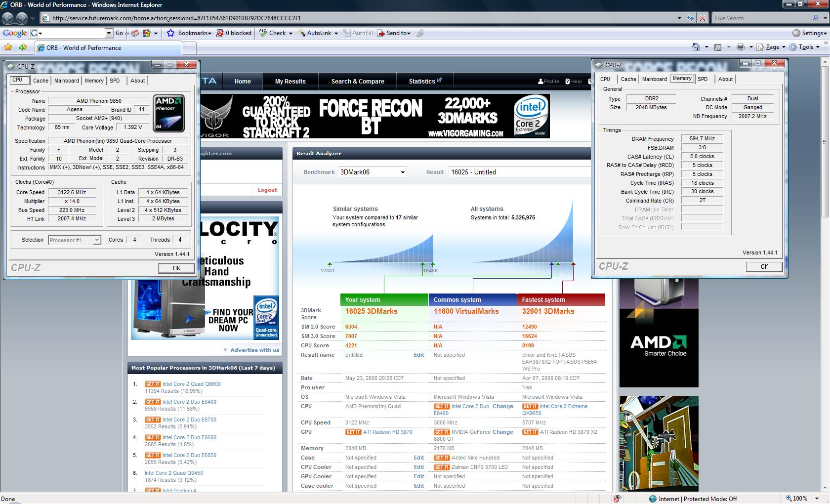Expand the address bar URL history dropdown

(x=679, y=18)
